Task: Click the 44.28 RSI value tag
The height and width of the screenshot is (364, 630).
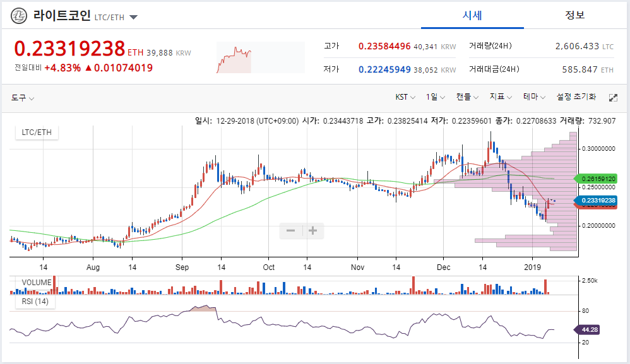Action: 586,329
